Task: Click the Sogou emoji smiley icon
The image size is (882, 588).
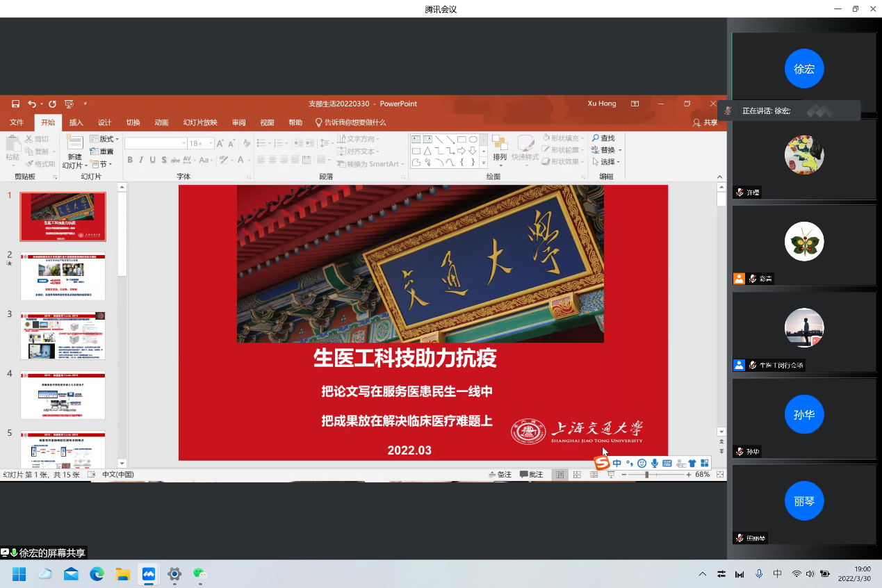Action: tap(642, 463)
